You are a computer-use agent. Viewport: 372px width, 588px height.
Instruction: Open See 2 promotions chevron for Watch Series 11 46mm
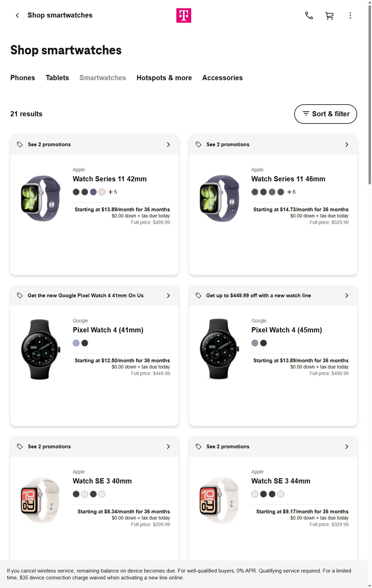[347, 144]
